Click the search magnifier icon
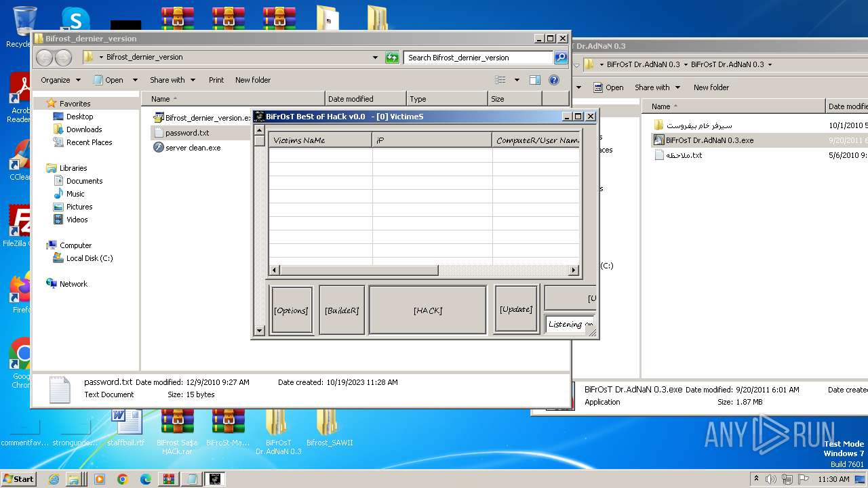Image resolution: width=868 pixels, height=488 pixels. 561,58
